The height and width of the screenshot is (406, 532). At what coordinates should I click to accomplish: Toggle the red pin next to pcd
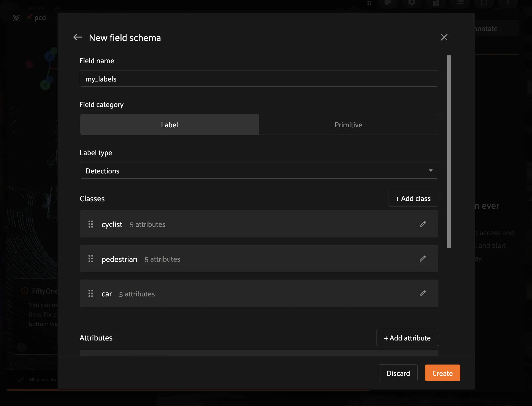[x=29, y=17]
